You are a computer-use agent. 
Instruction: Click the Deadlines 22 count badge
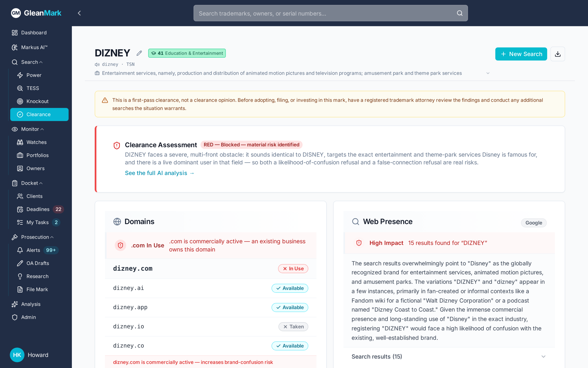point(58,209)
